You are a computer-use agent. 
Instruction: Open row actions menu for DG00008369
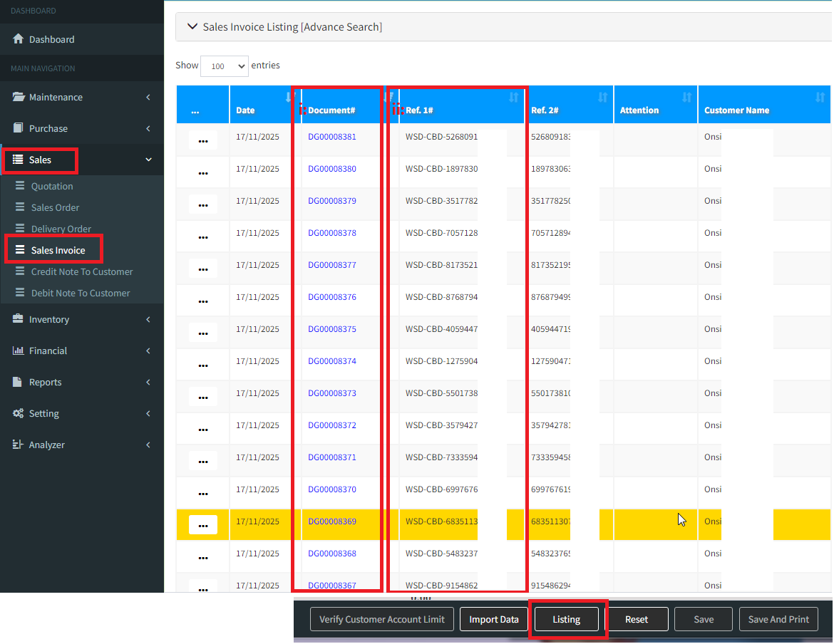203,525
